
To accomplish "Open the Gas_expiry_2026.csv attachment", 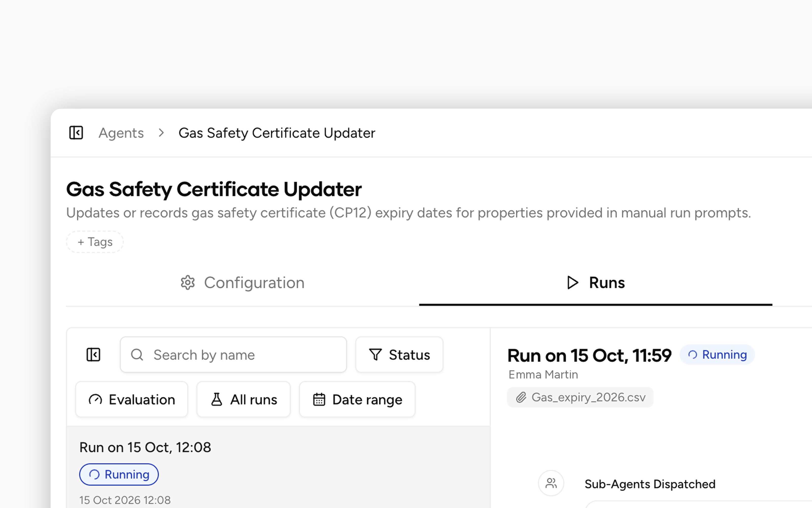I will pos(580,398).
